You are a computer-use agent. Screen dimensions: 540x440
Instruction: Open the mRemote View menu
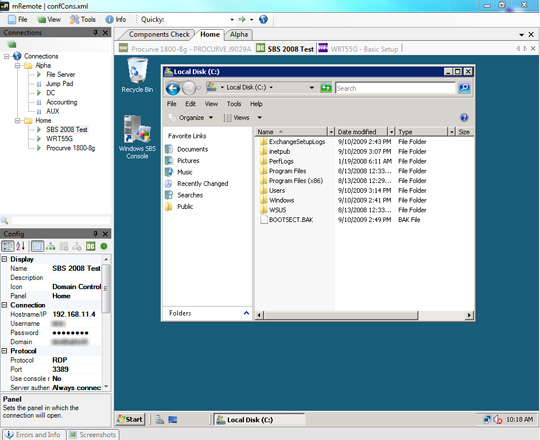click(x=49, y=19)
